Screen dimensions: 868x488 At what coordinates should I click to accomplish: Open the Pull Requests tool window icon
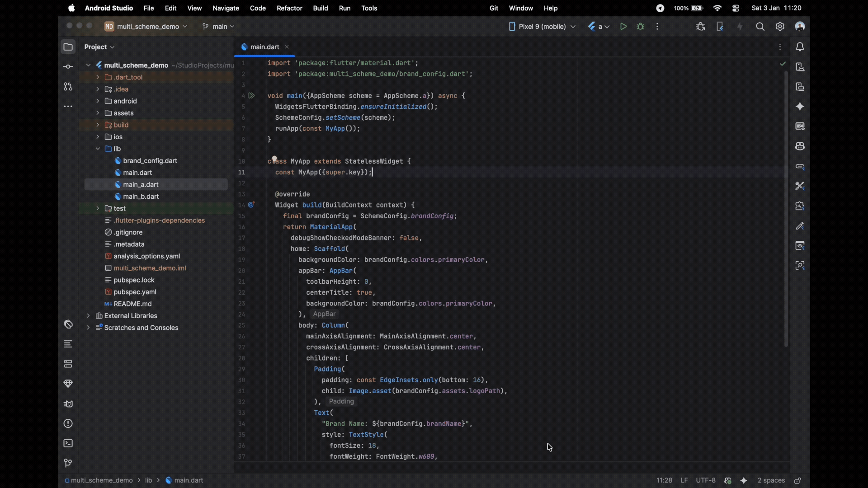pyautogui.click(x=68, y=86)
